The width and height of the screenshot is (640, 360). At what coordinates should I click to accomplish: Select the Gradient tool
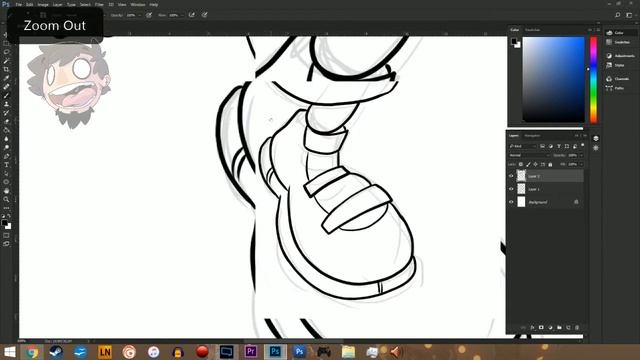point(7,130)
